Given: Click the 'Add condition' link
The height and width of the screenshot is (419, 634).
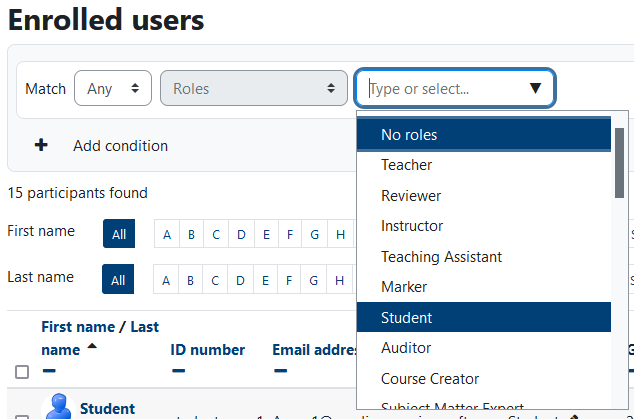Looking at the screenshot, I should (120, 146).
